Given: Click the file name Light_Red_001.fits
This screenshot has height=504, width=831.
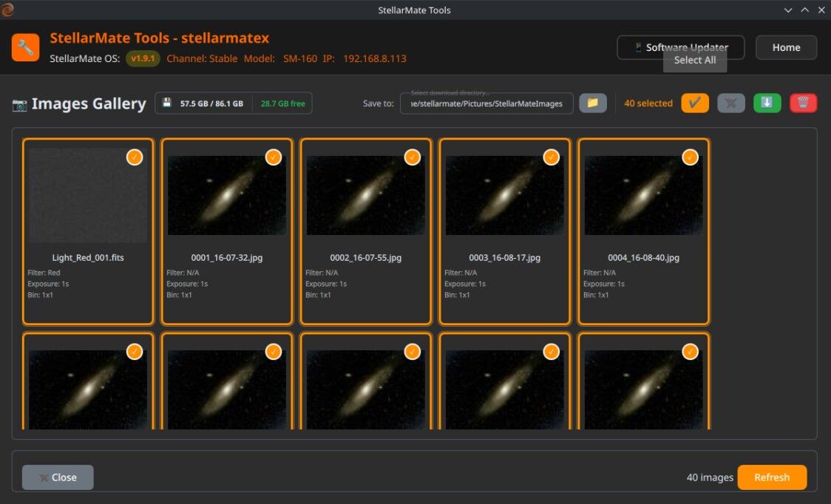Looking at the screenshot, I should [88, 258].
